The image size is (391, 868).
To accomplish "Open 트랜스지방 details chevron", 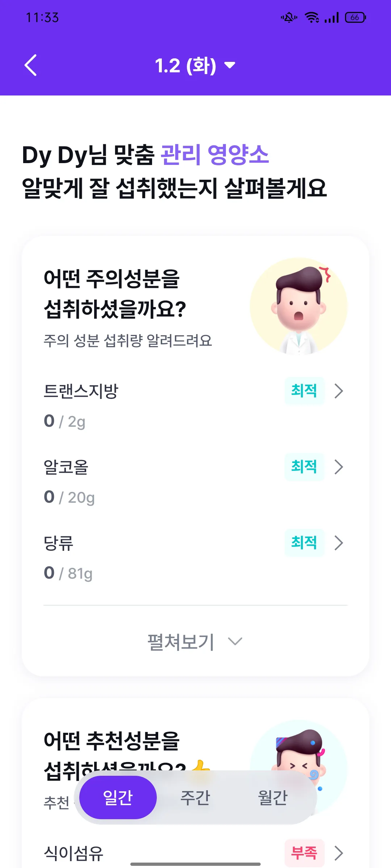I will [x=339, y=391].
